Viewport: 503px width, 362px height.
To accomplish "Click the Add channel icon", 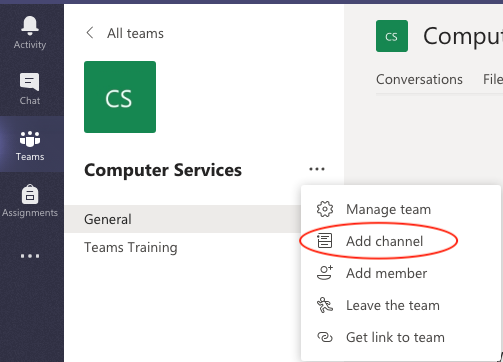I will [x=325, y=241].
